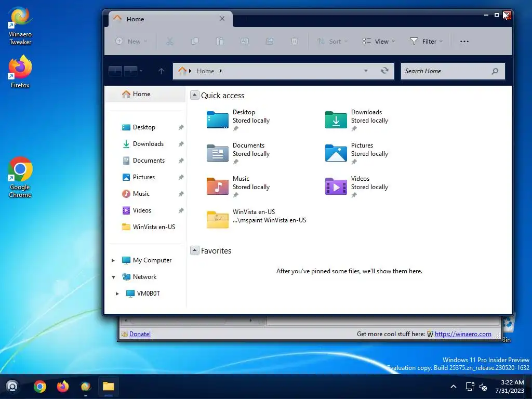Click the Forward navigation button
Image resolution: width=532 pixels, height=399 pixels.
(130, 71)
